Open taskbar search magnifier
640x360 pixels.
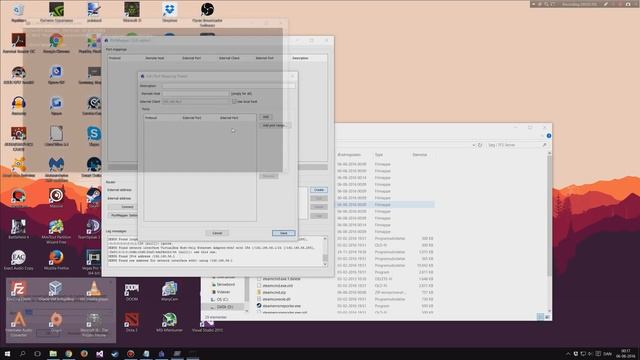pos(22,353)
